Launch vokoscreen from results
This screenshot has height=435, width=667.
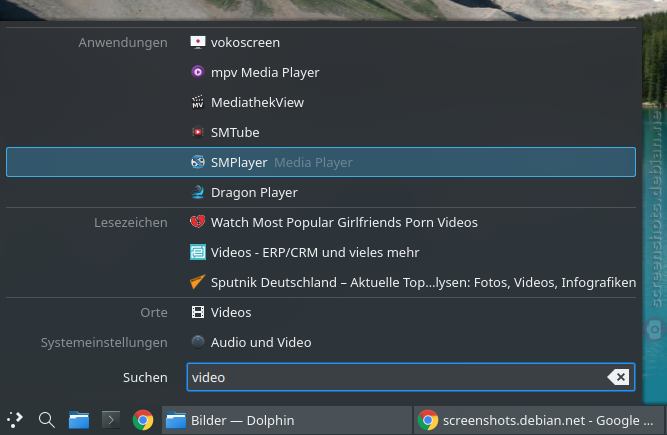tap(321, 42)
